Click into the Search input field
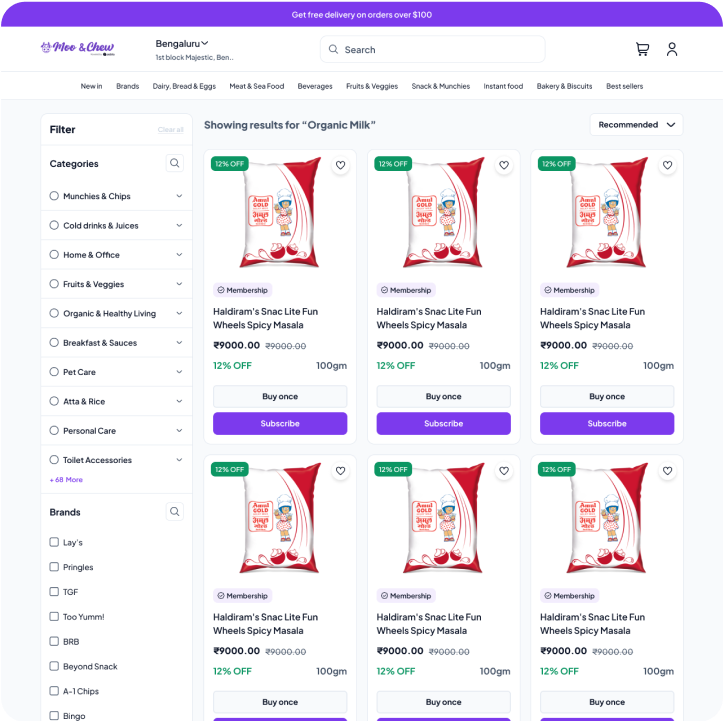The width and height of the screenshot is (723, 721). point(433,49)
